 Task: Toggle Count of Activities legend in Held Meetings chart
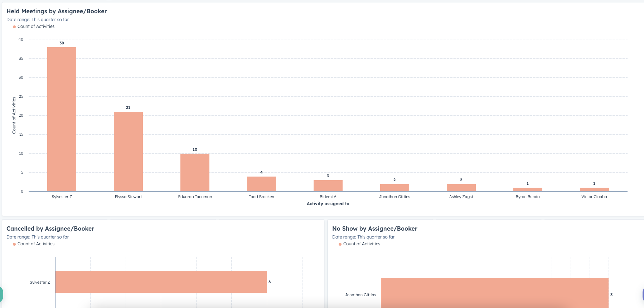tap(36, 27)
